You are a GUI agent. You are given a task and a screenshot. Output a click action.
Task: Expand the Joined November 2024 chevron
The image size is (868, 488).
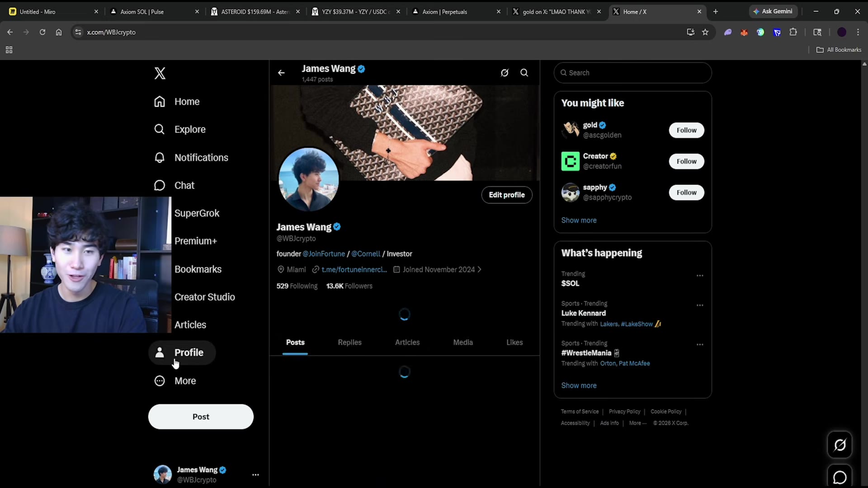click(479, 270)
